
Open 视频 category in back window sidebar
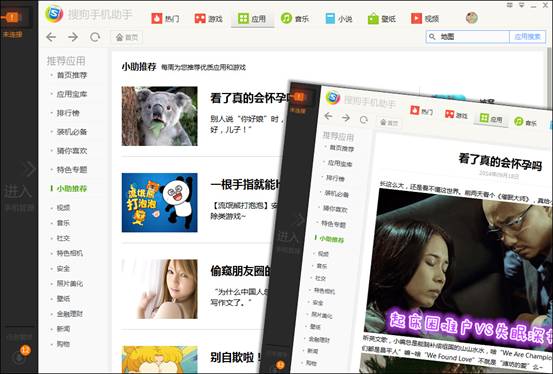pyautogui.click(x=63, y=207)
